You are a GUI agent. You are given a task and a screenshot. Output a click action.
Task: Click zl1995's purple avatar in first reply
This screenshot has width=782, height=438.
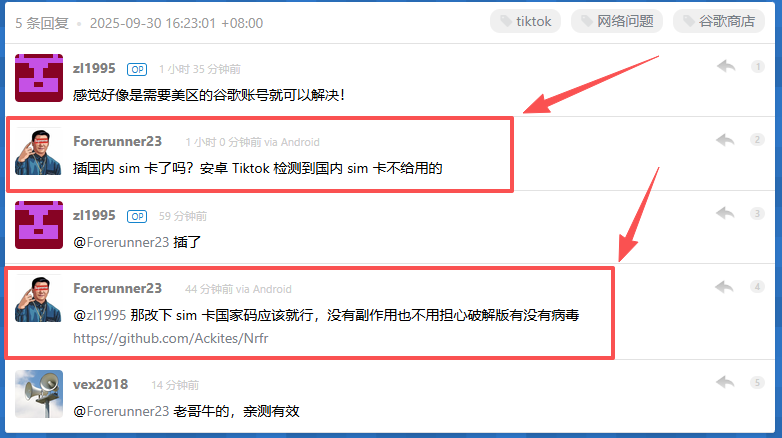coord(39,78)
